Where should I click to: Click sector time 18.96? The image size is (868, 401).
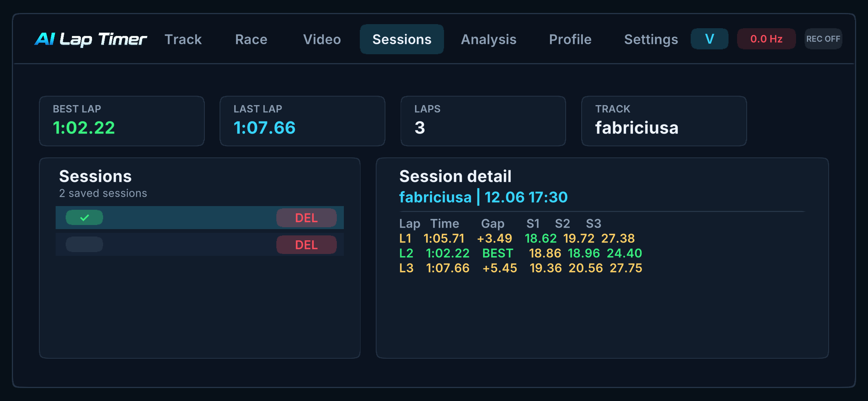tap(584, 253)
